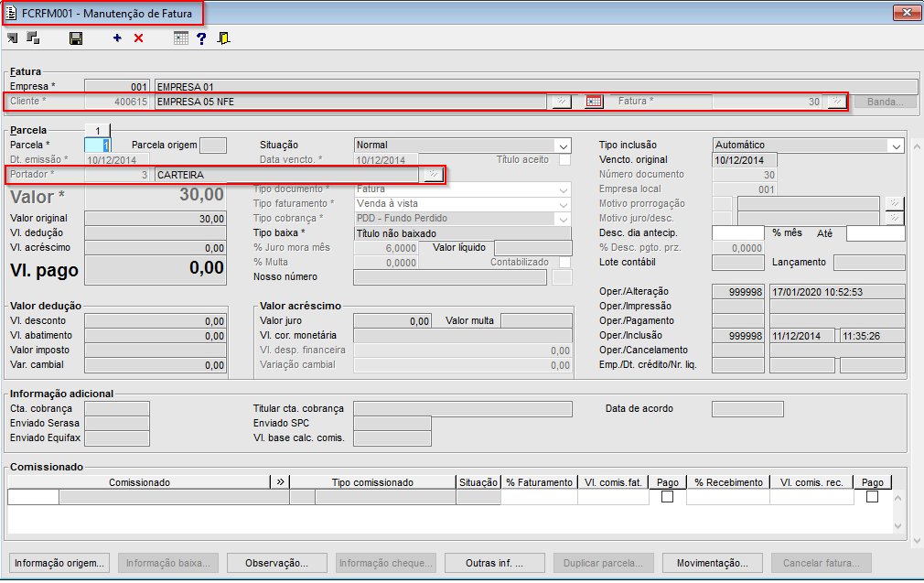
Task: Click the lookup button beside Fatura number
Action: [836, 102]
